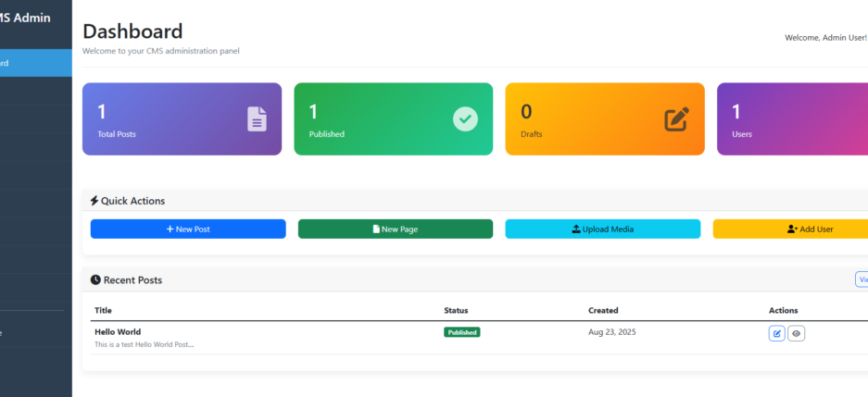868x397 pixels.
Task: Click the lightning bolt beside Quick Actions
Action: click(x=94, y=201)
